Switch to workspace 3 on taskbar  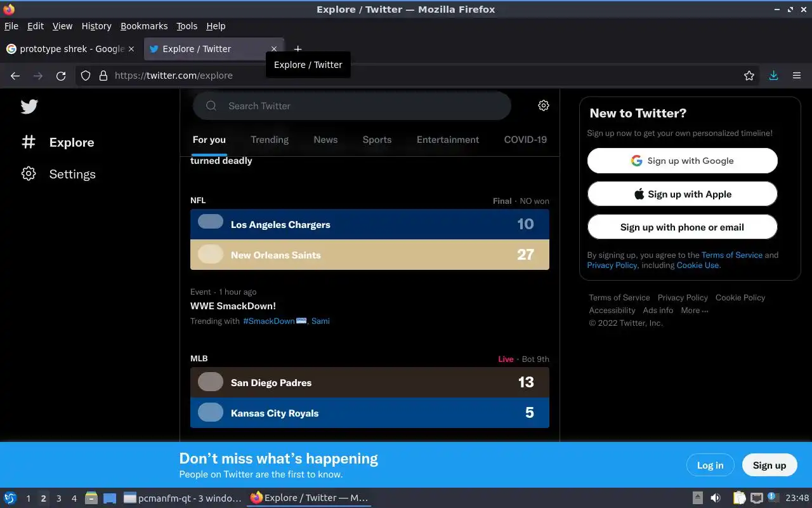coord(58,498)
